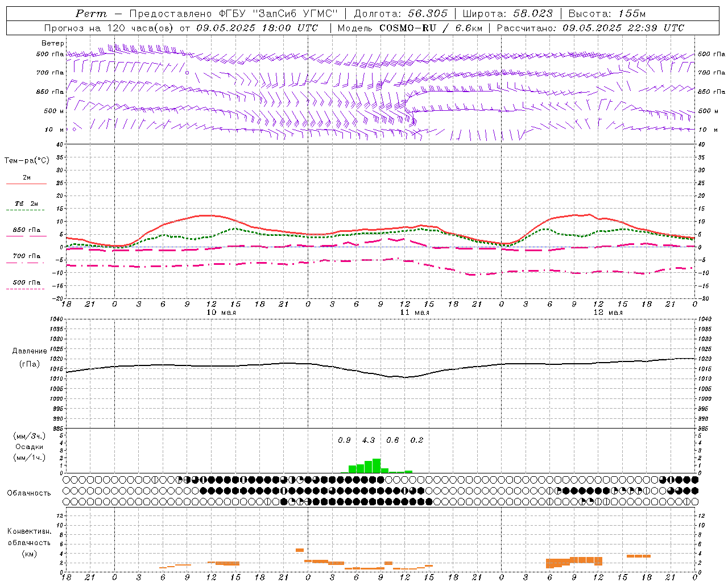
Task: Click the 0.2 three-hour precipitation value
Action: (417, 440)
